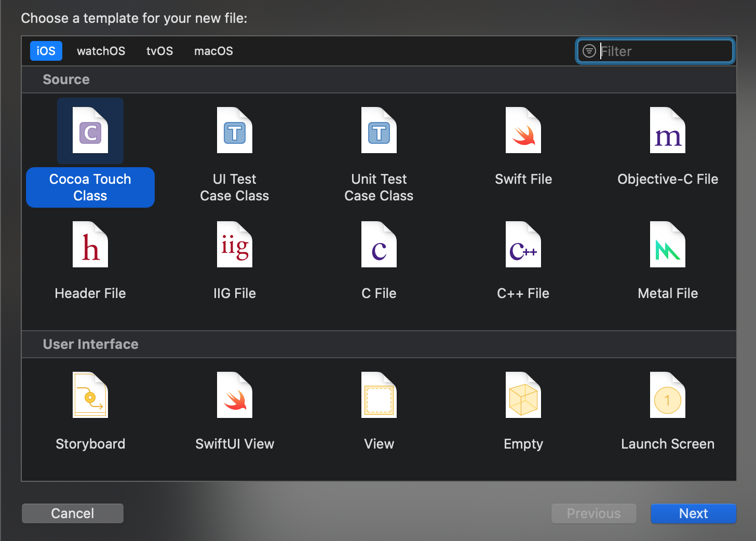This screenshot has height=541, width=756.
Task: Click the "UI Test Case Class" label
Action: click(235, 187)
